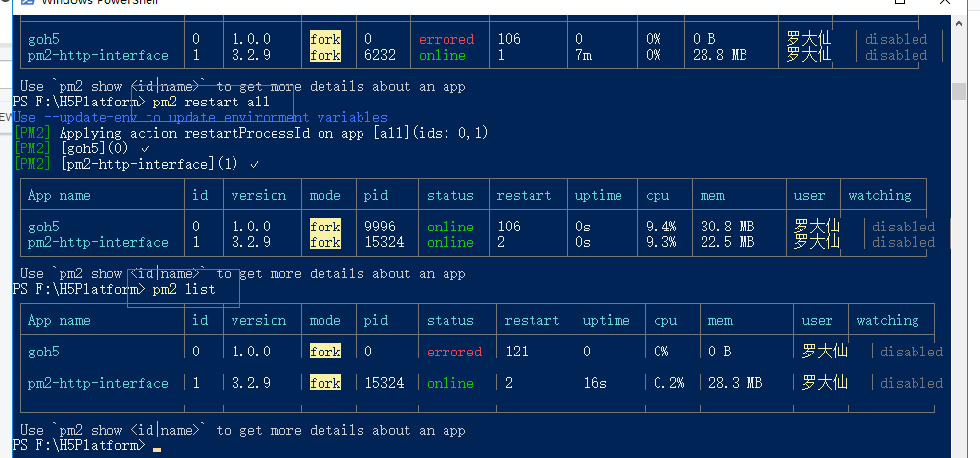Click 'disabled' in pm2 list table's pm2-http-interface row
The image size is (980, 458).
[912, 383]
